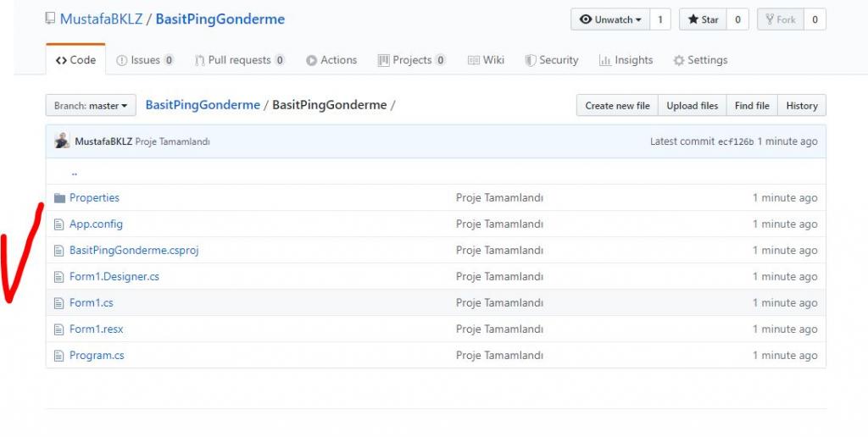The width and height of the screenshot is (868, 437).
Task: Open the Insights tab
Action: pos(626,60)
